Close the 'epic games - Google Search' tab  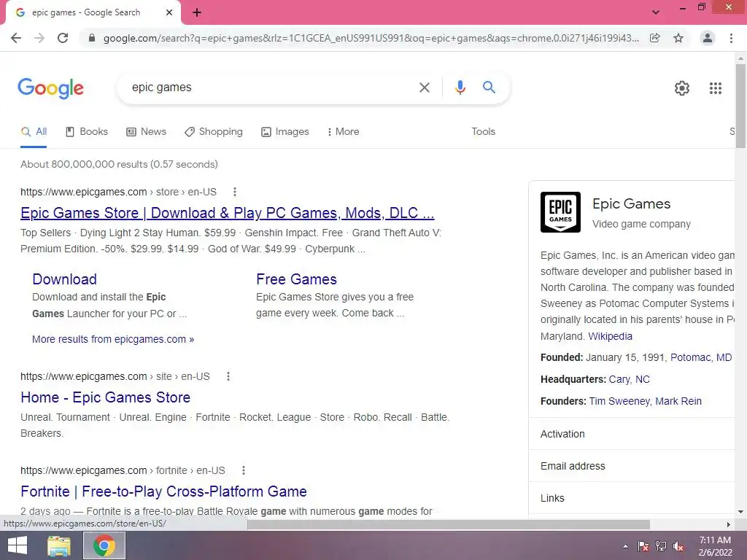[169, 12]
